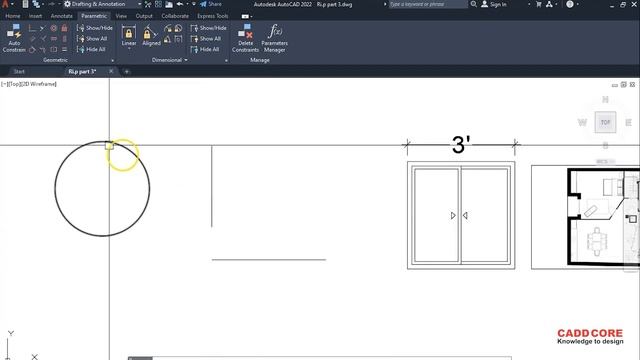Apply the Perpendicular geometric constraint

point(43,39)
